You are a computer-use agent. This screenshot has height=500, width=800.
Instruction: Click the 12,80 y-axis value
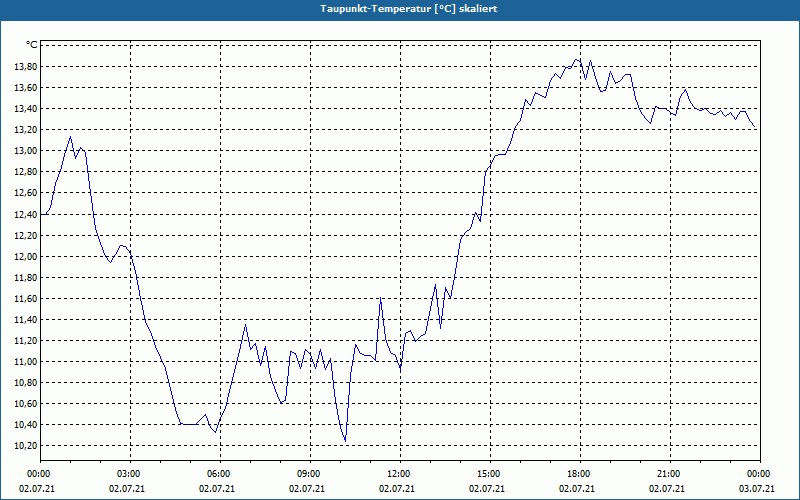[x=25, y=171]
